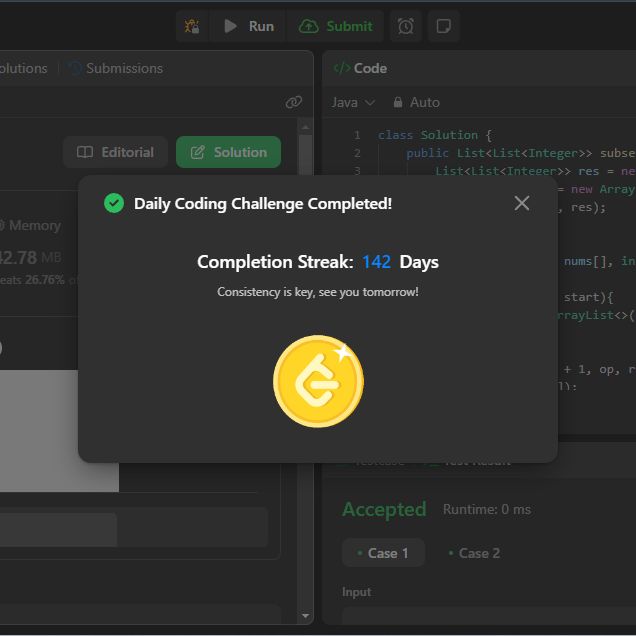This screenshot has height=636, width=636.
Task: Click the green Solution button
Action: click(228, 152)
